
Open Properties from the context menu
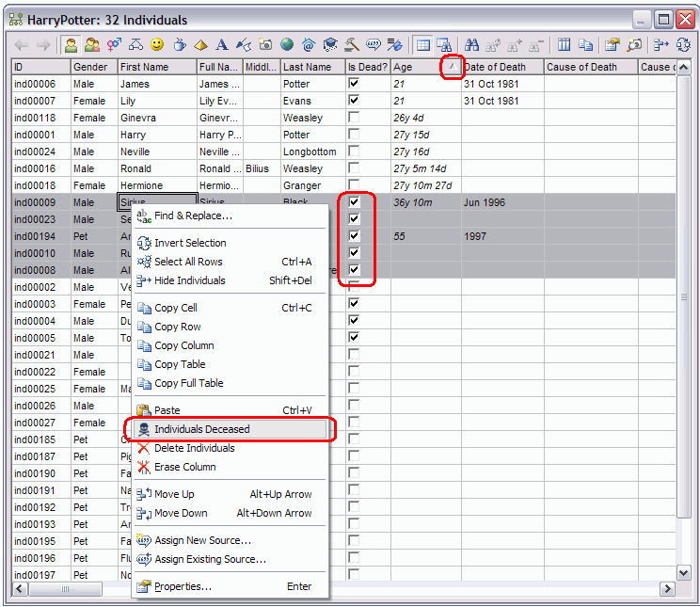click(183, 586)
